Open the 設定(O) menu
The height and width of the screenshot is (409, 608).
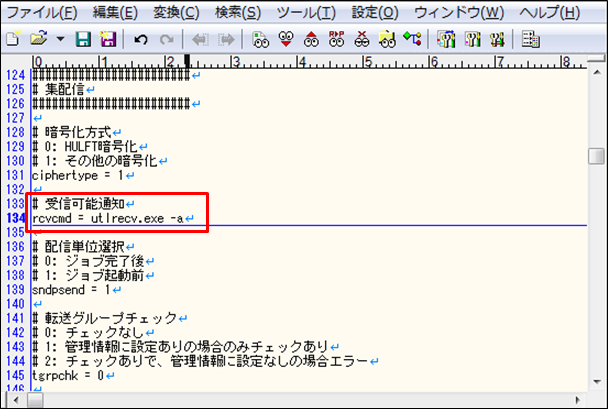point(375,12)
